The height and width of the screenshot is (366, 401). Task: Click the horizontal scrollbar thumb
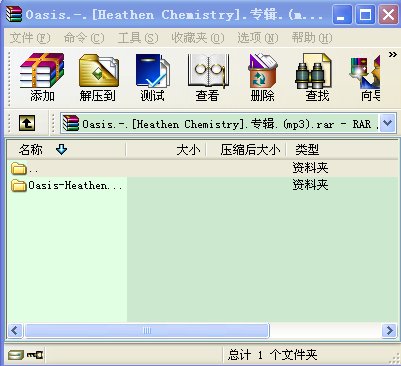click(x=147, y=331)
